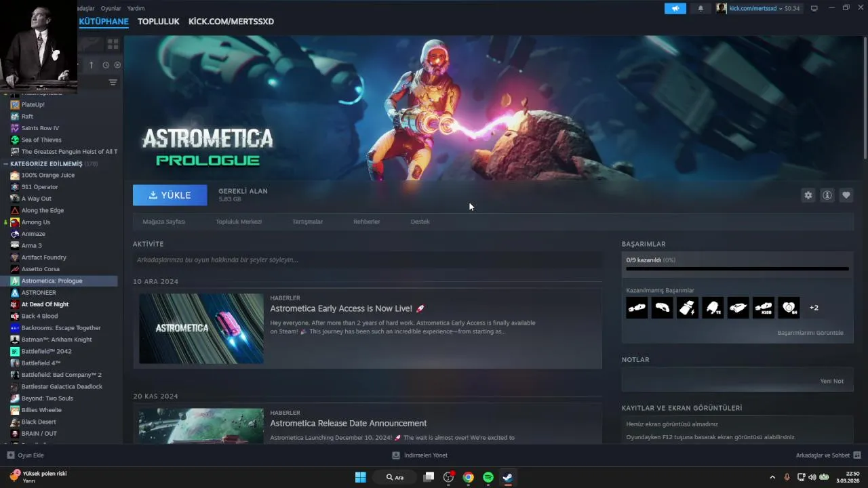Viewport: 868px width, 488px height.
Task: Click the activity comment input field
Action: tap(368, 260)
